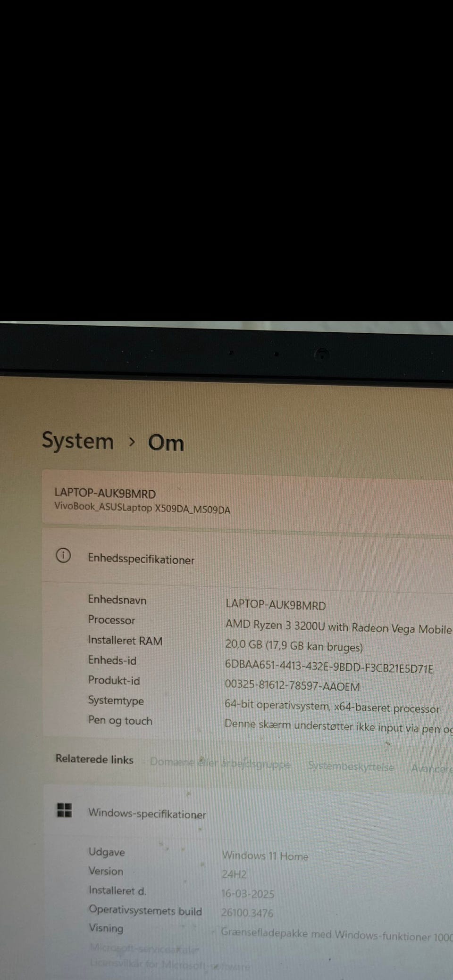Click the Om page title
This screenshot has width=453, height=980.
click(x=166, y=443)
